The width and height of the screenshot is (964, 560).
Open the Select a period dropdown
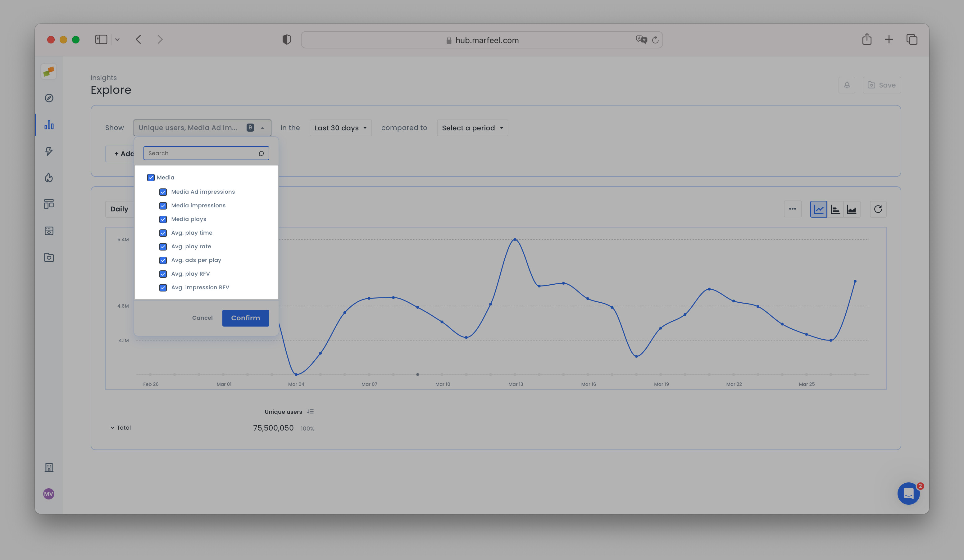[472, 128]
